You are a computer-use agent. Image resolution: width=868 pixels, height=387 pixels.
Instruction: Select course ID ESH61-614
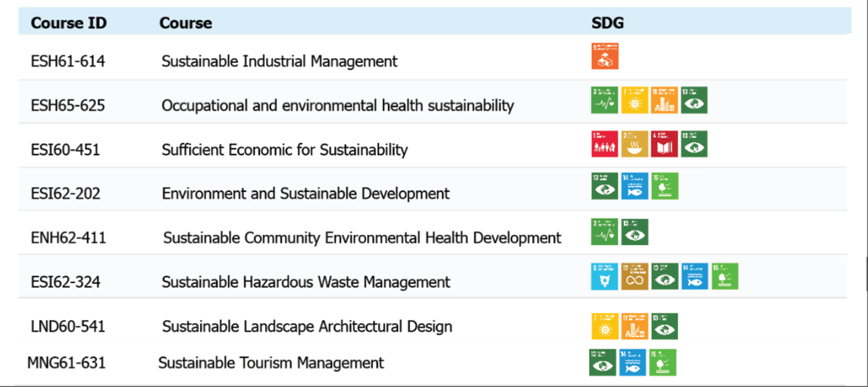pos(68,61)
